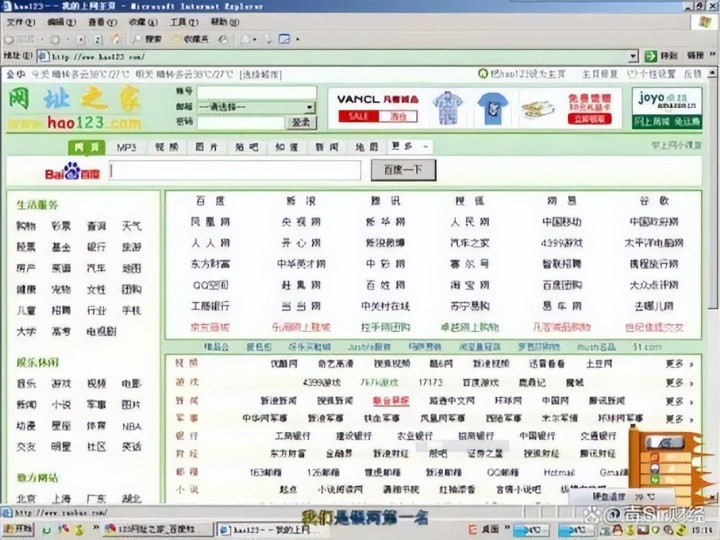Click the joyo amazon banner
Screen dimensions: 720x540
pyautogui.click(x=667, y=108)
